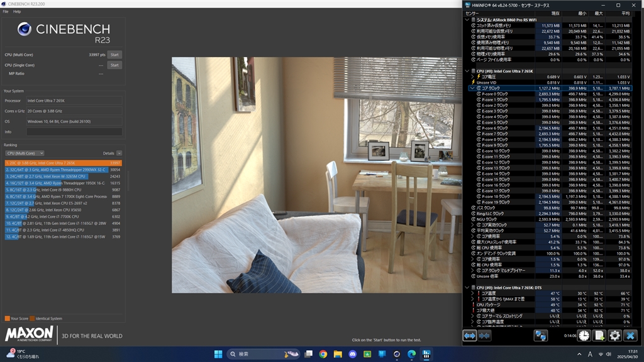Click the lightning icon beside Uncore VID
Screen dimensions: 644x362
[x=473, y=82]
